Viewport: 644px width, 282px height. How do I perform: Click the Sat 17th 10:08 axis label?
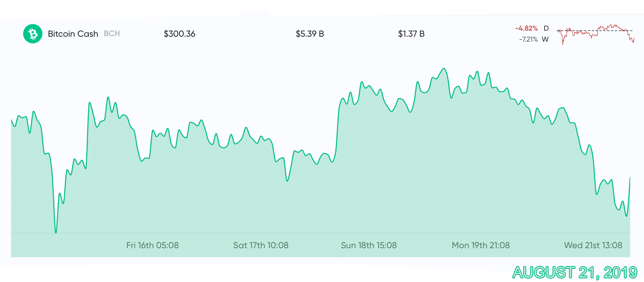[x=261, y=245]
